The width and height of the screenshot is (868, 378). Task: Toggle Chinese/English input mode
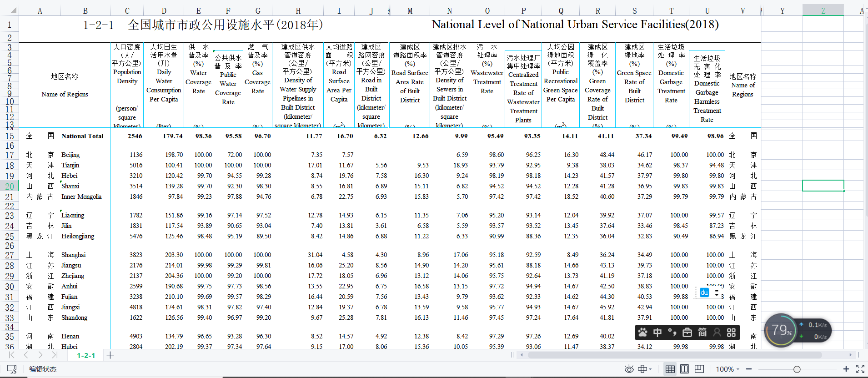pyautogui.click(x=657, y=333)
